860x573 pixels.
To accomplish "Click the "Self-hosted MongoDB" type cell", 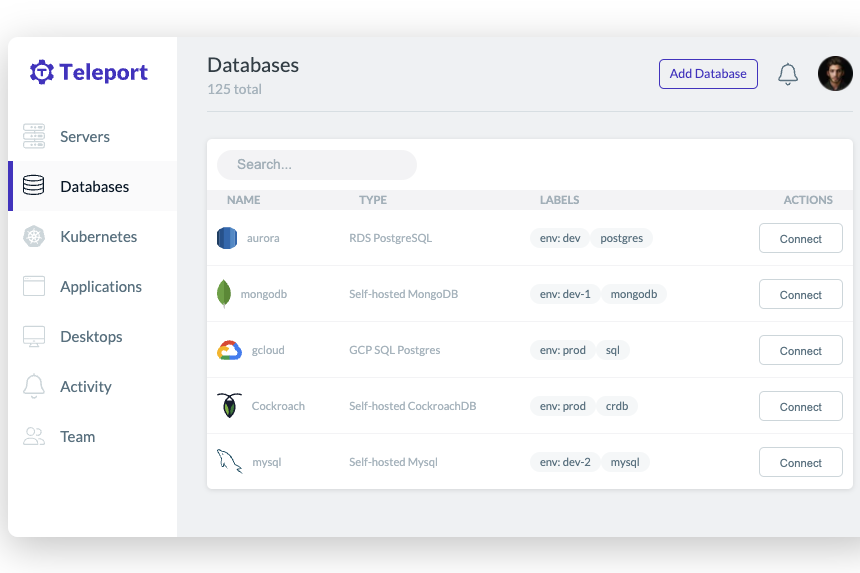I will [404, 294].
